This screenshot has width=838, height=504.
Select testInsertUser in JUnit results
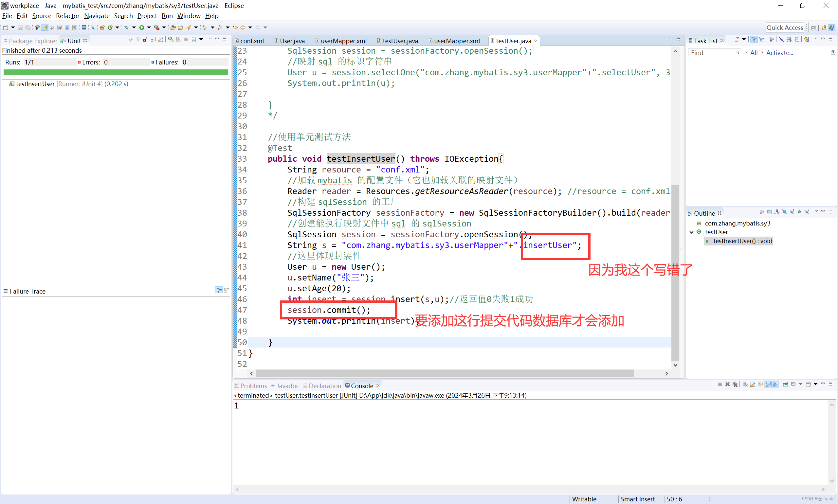coord(69,84)
